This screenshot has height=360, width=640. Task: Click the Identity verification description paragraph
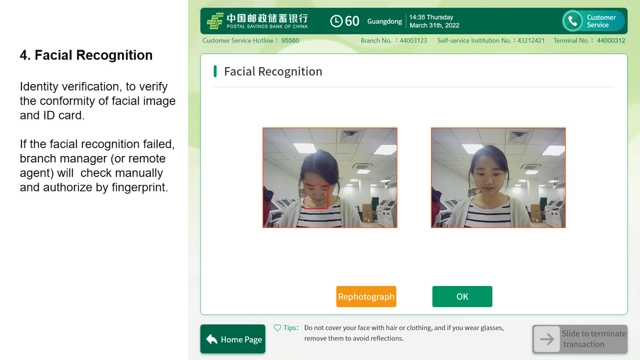click(98, 101)
